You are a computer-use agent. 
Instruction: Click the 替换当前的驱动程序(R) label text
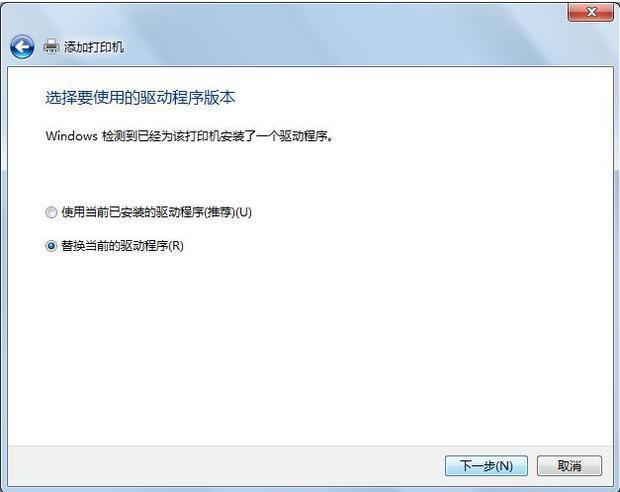(x=122, y=246)
